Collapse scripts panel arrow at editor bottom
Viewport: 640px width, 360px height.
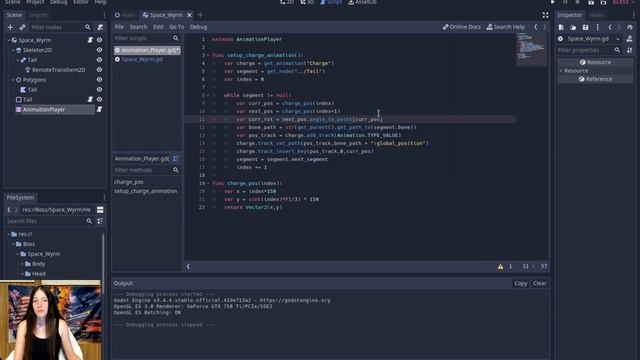click(x=188, y=267)
